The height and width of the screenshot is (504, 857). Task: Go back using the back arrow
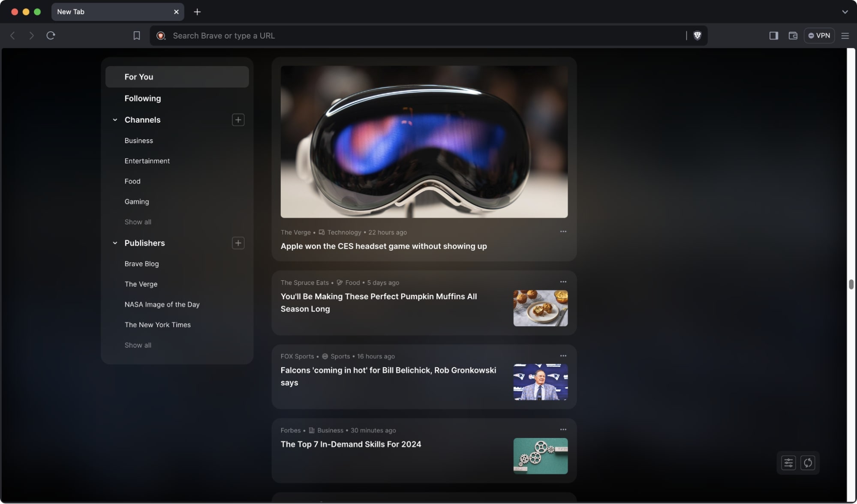click(x=12, y=36)
